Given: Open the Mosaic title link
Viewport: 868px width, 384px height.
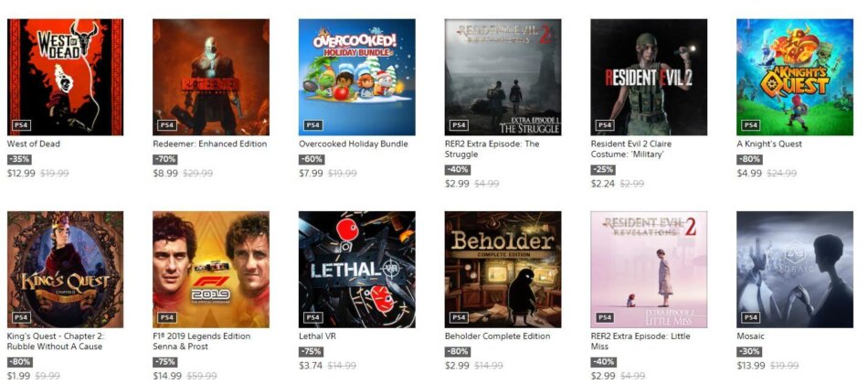Looking at the screenshot, I should (750, 336).
